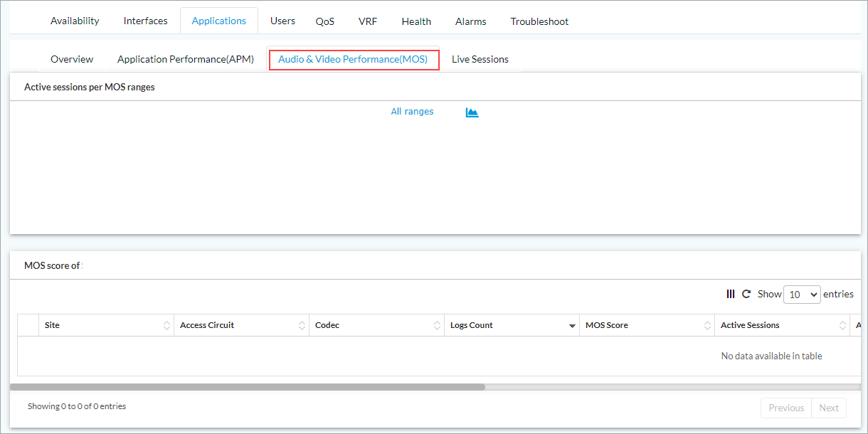Click the 'MOS score of' heading
868x434 pixels.
(52, 265)
